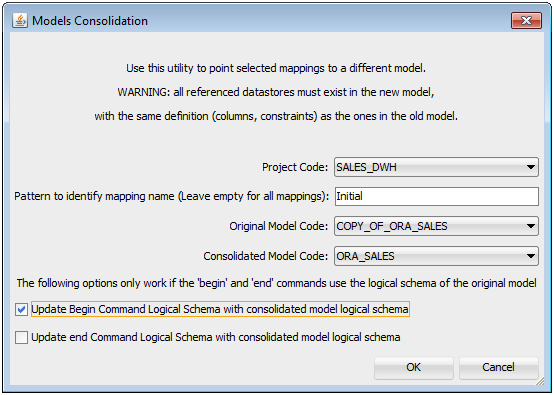The height and width of the screenshot is (395, 554).
Task: Click the Java icon in the title bar
Action: click(19, 20)
